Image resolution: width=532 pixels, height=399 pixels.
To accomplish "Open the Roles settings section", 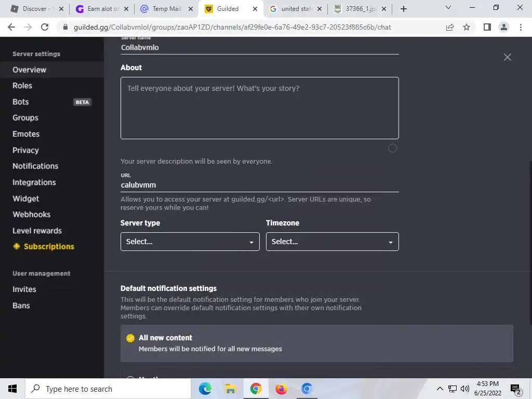I will pos(22,86).
